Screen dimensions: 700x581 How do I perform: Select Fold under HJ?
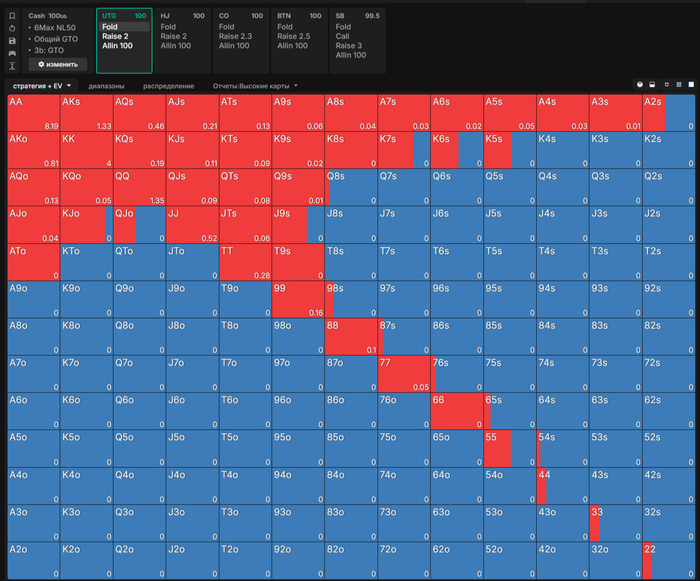[168, 27]
